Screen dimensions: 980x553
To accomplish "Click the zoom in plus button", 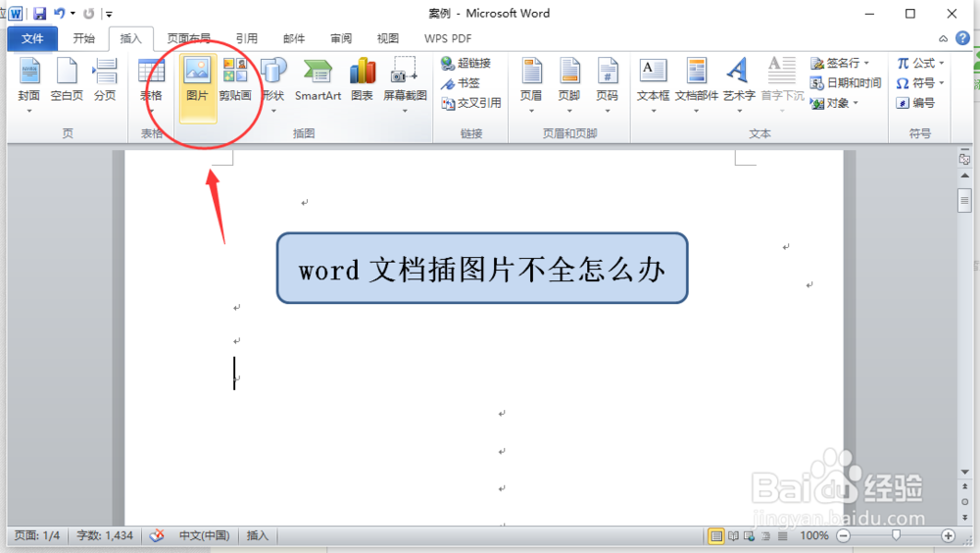I will point(948,535).
